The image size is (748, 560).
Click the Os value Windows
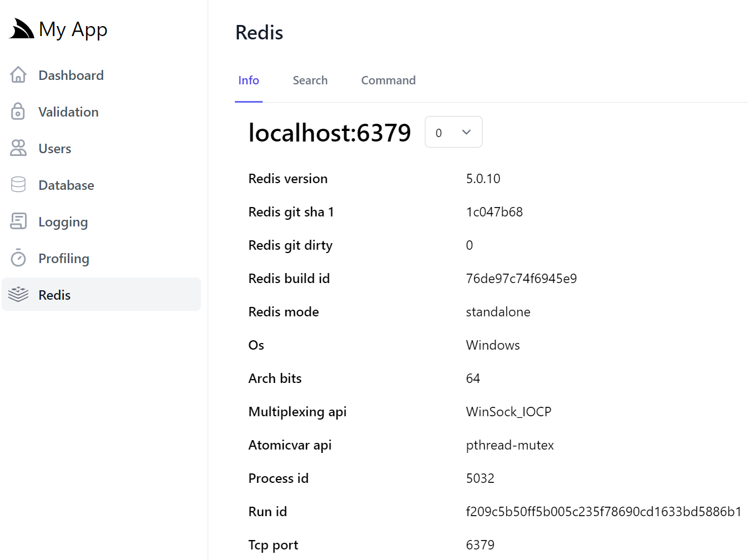[x=493, y=345]
